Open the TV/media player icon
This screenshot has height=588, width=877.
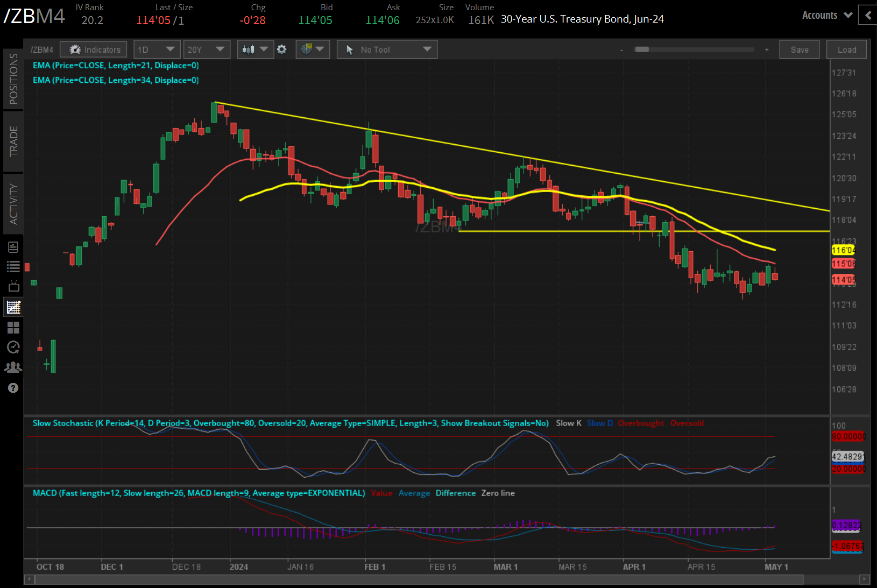13,286
